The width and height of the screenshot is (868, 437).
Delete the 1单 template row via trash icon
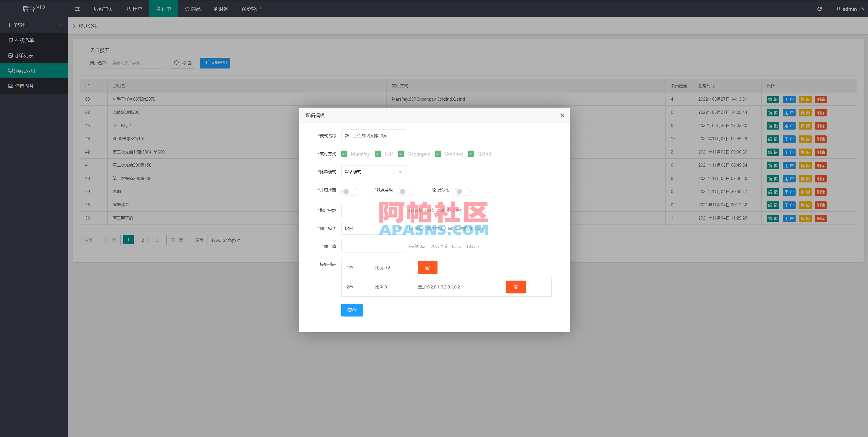pyautogui.click(x=427, y=267)
